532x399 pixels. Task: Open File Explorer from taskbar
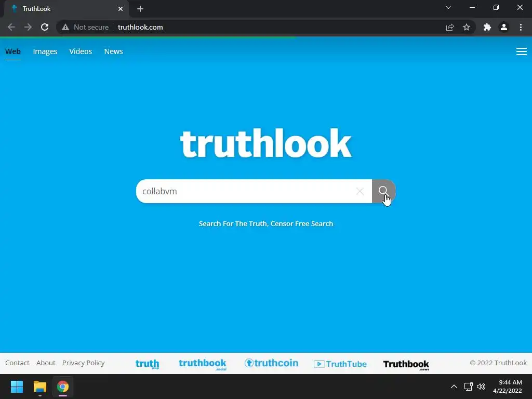pyautogui.click(x=39, y=387)
